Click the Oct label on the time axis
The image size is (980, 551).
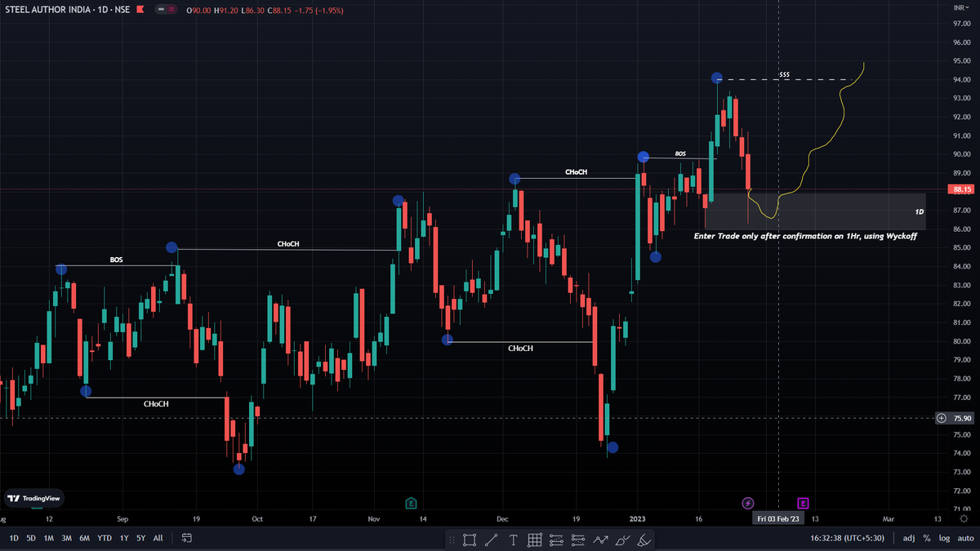(x=256, y=518)
